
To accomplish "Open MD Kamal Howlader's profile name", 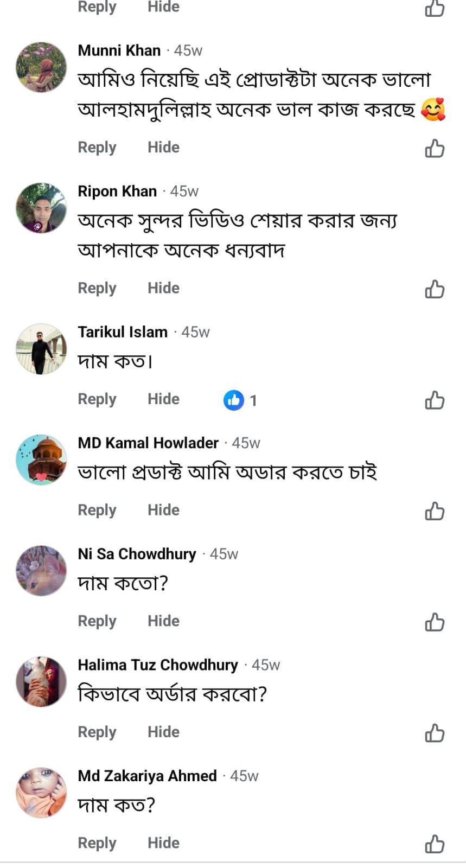I will click(148, 443).
